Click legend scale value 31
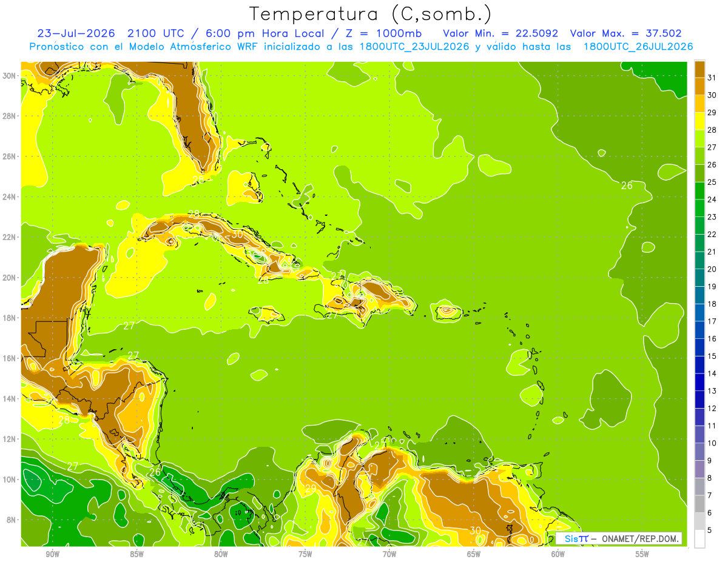728x562 pixels. pos(712,77)
